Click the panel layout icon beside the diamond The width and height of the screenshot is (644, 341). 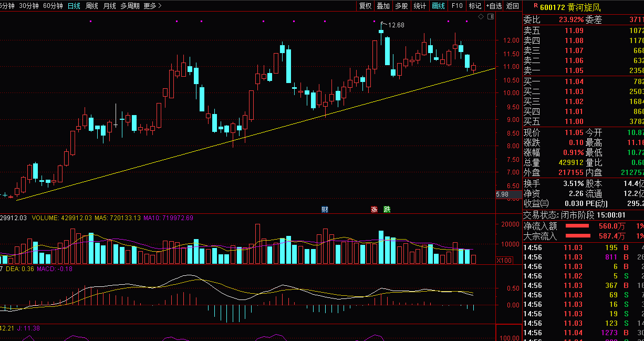(491, 17)
